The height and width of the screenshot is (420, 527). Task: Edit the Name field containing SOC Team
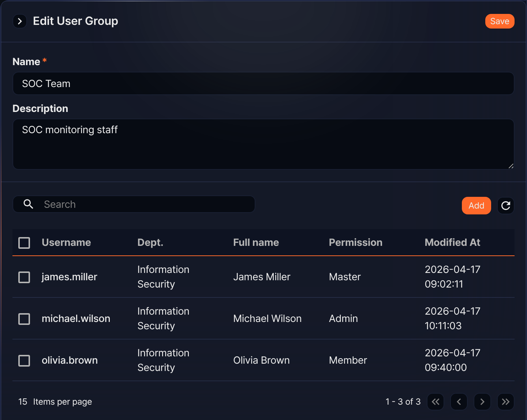coord(263,83)
